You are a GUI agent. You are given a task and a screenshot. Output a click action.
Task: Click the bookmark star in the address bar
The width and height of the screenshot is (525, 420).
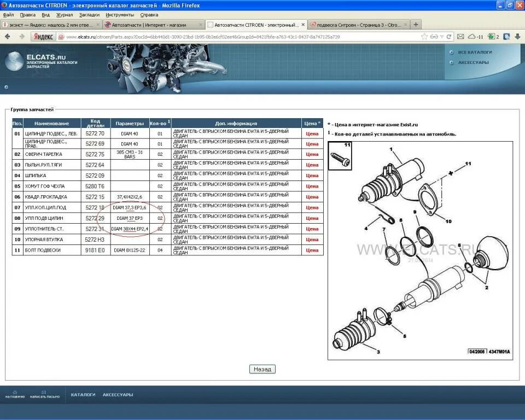pyautogui.click(x=424, y=37)
